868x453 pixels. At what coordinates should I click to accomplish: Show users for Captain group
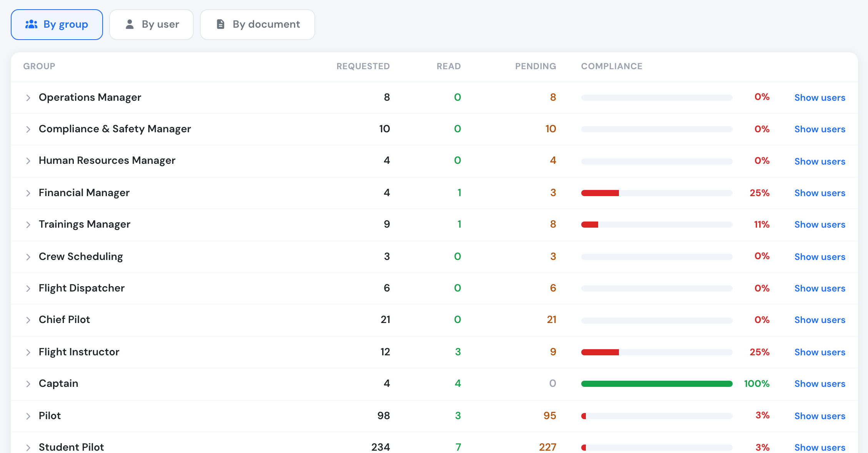[820, 384]
